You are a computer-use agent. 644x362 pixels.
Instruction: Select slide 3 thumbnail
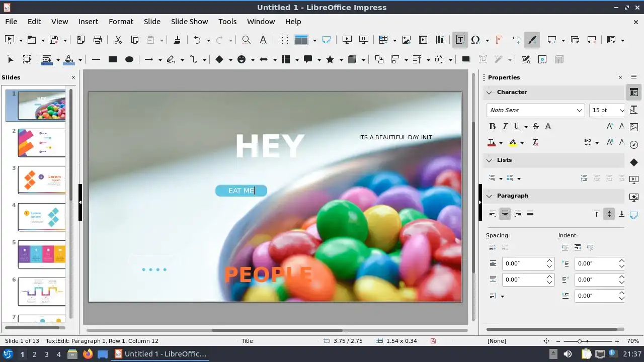pyautogui.click(x=42, y=179)
